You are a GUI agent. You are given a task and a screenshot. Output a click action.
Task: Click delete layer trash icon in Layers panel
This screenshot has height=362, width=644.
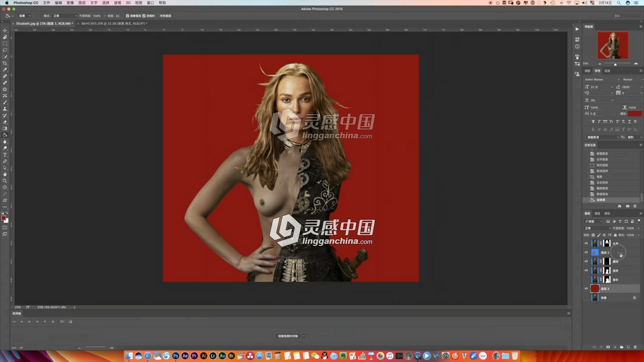click(x=634, y=347)
